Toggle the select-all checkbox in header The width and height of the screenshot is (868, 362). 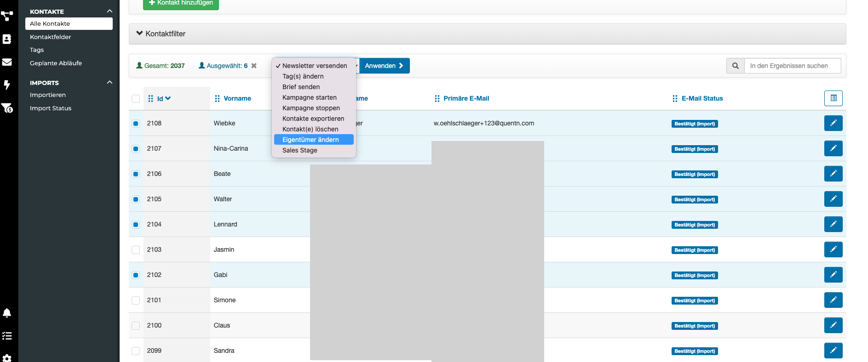(136, 99)
